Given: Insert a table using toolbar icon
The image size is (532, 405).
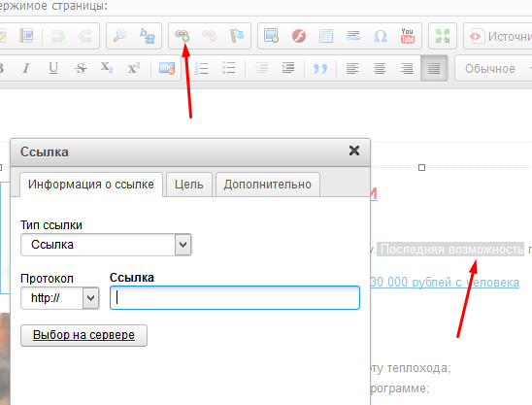Looking at the screenshot, I should (x=326, y=36).
